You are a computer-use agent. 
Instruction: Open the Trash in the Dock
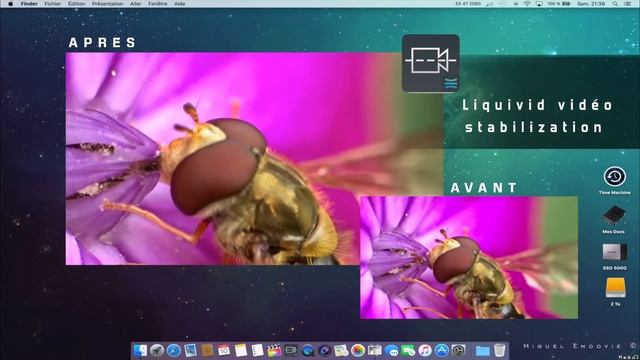[499, 350]
